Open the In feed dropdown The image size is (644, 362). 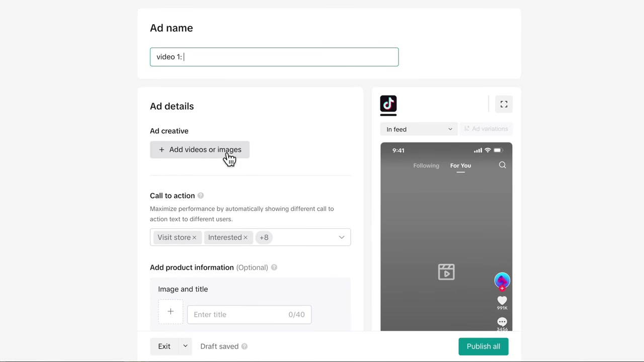point(419,129)
